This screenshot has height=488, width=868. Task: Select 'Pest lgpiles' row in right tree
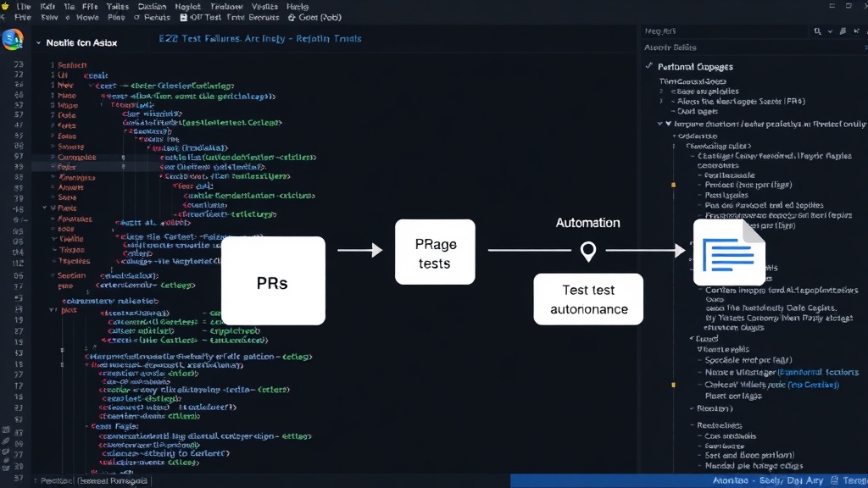tap(726, 195)
